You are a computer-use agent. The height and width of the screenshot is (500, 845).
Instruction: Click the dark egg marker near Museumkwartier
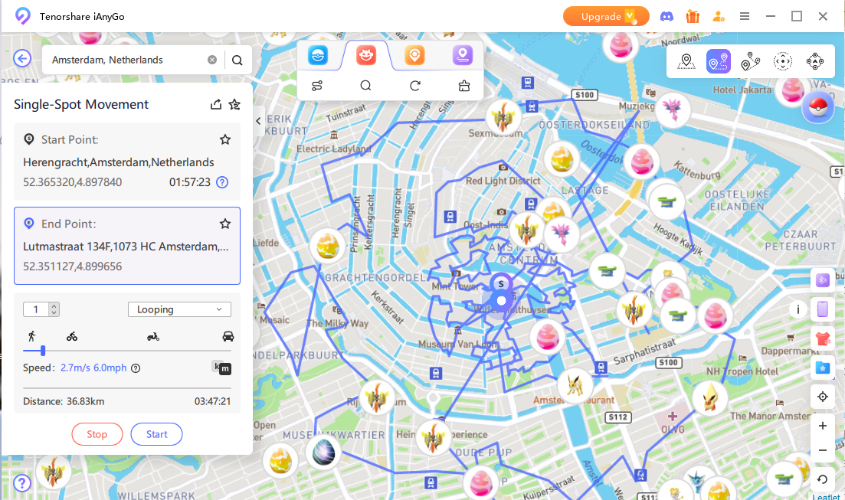[x=324, y=453]
